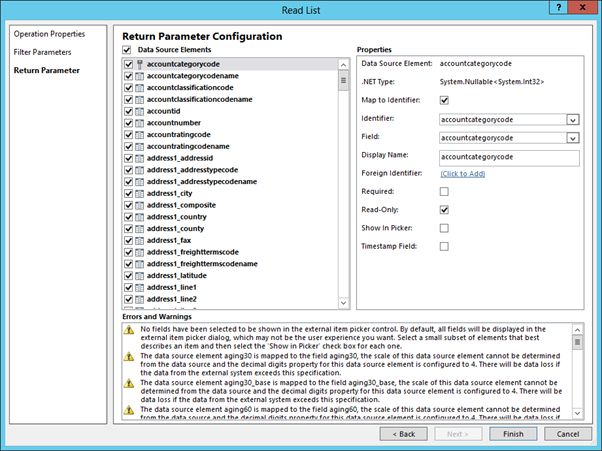Uncheck the address1_city element checkbox
Image resolution: width=602 pixels, height=451 pixels.
click(x=128, y=193)
